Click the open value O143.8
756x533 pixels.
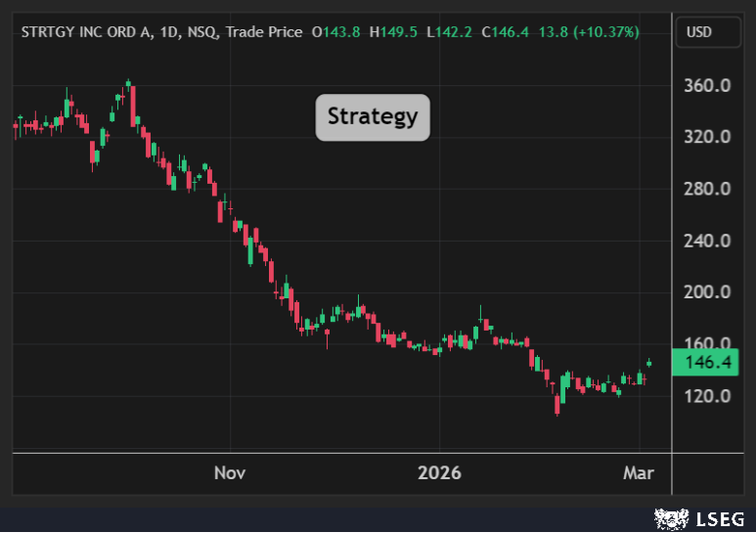pos(335,32)
